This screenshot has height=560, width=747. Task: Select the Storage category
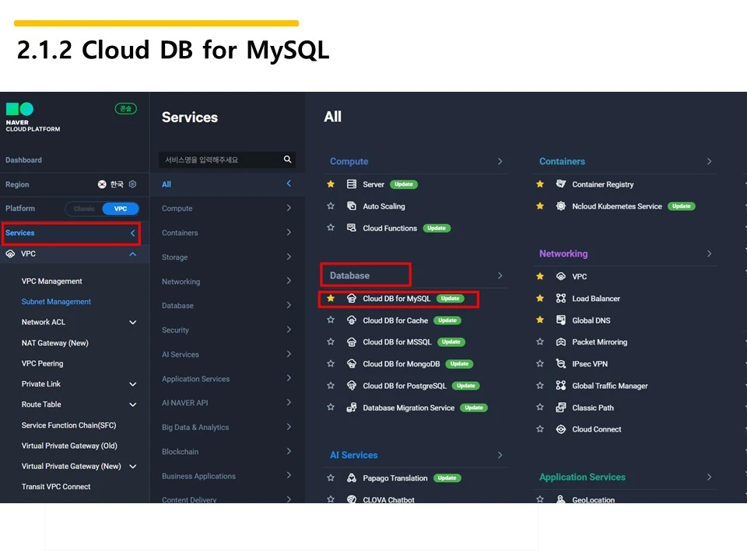point(227,257)
